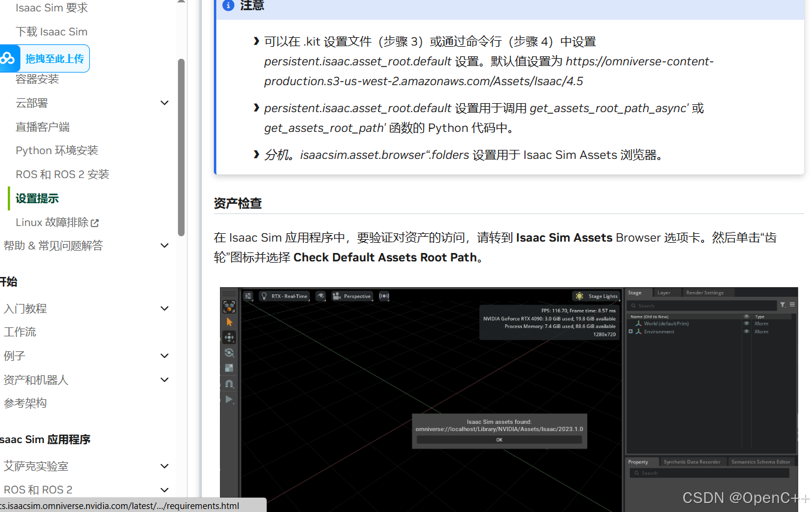Click the Stage panel filter funnel icon
The image size is (812, 512).
tap(783, 305)
